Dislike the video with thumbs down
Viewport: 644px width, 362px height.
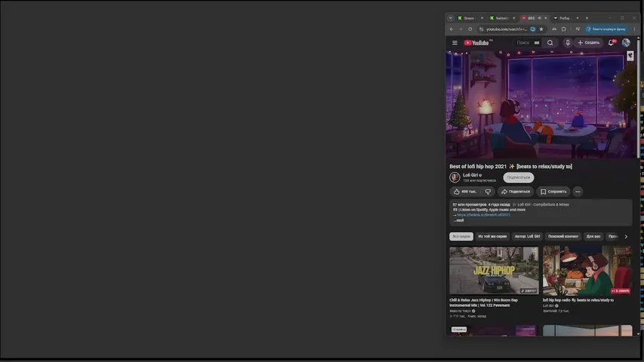pyautogui.click(x=488, y=192)
